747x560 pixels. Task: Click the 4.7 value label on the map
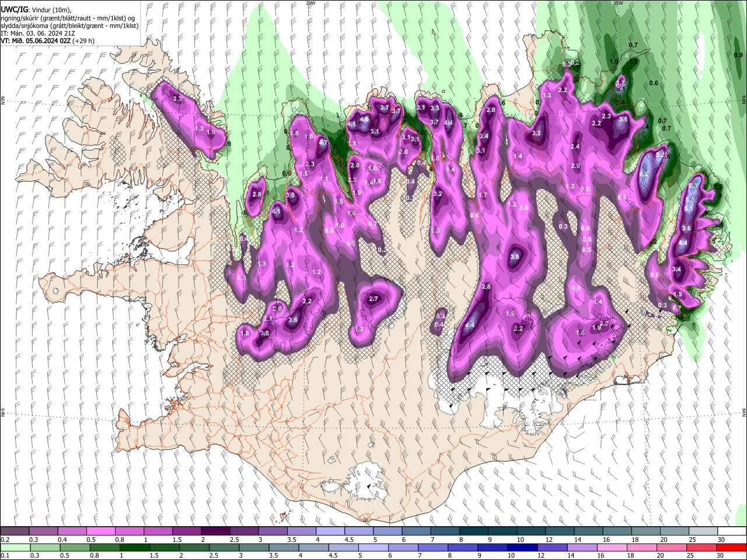[323, 142]
